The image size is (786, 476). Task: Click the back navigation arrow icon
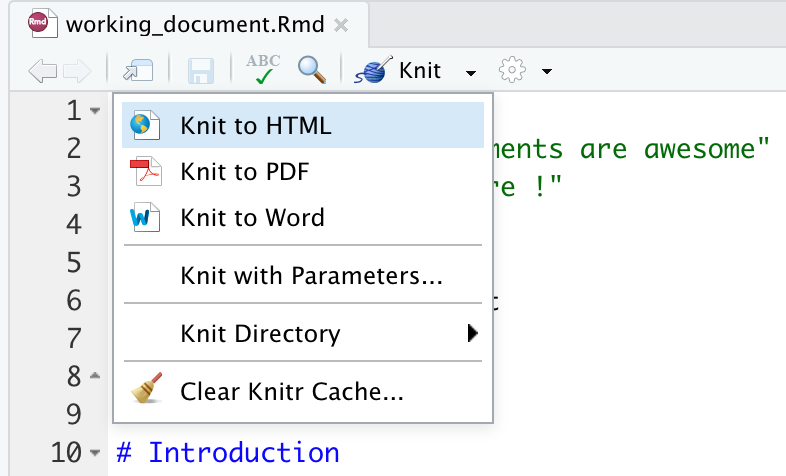42,71
